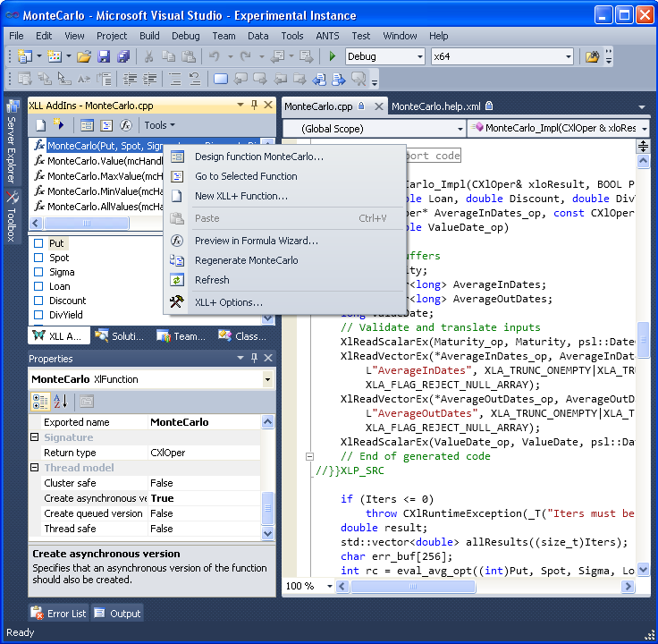
Task: Click the Open File folder icon
Action: point(83,56)
